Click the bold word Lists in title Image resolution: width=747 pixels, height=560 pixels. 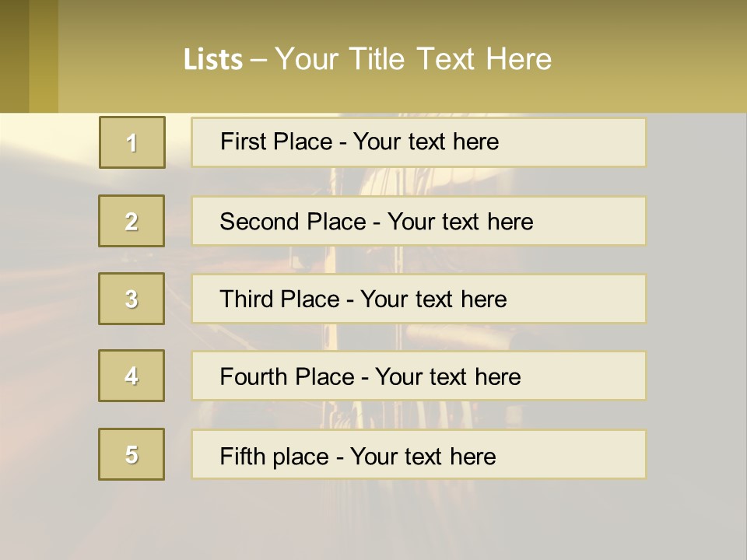(x=212, y=60)
